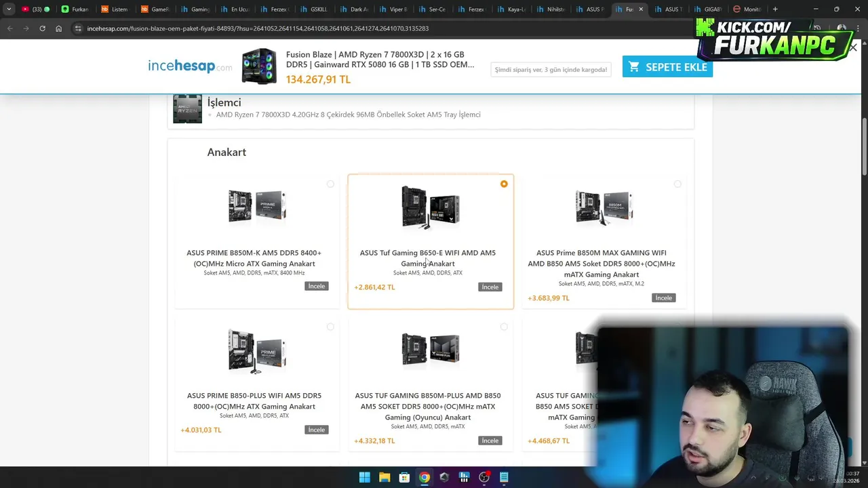Open Notepad from taskbar
This screenshot has width=868, height=488.
tap(504, 477)
